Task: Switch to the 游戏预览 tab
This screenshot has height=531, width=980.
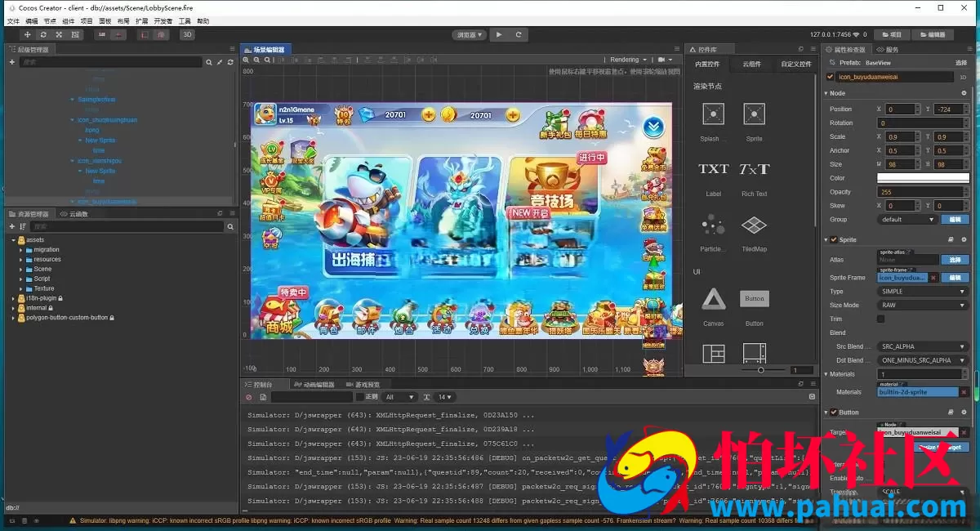Action: (363, 385)
